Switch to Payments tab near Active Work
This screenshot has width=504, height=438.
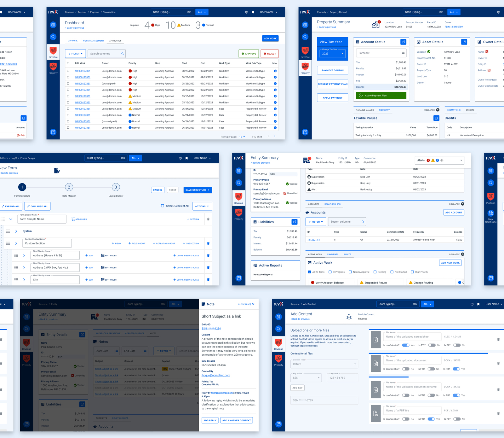tap(333, 254)
